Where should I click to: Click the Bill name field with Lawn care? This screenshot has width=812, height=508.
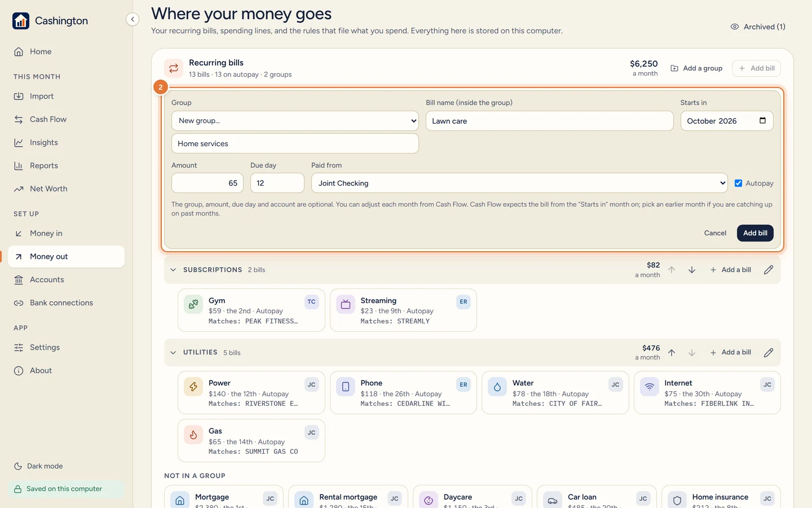[549, 121]
